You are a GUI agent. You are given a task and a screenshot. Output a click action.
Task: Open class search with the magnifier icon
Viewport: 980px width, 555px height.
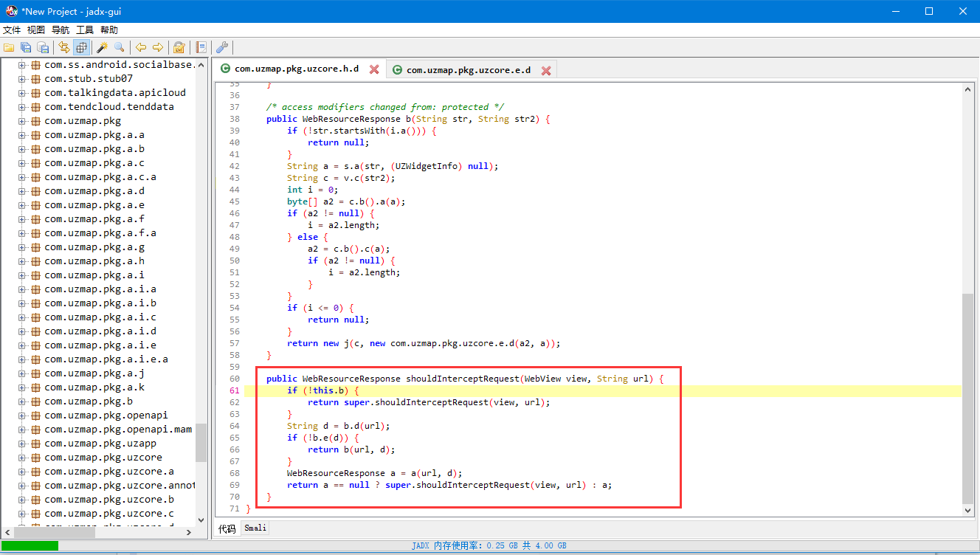tap(119, 48)
